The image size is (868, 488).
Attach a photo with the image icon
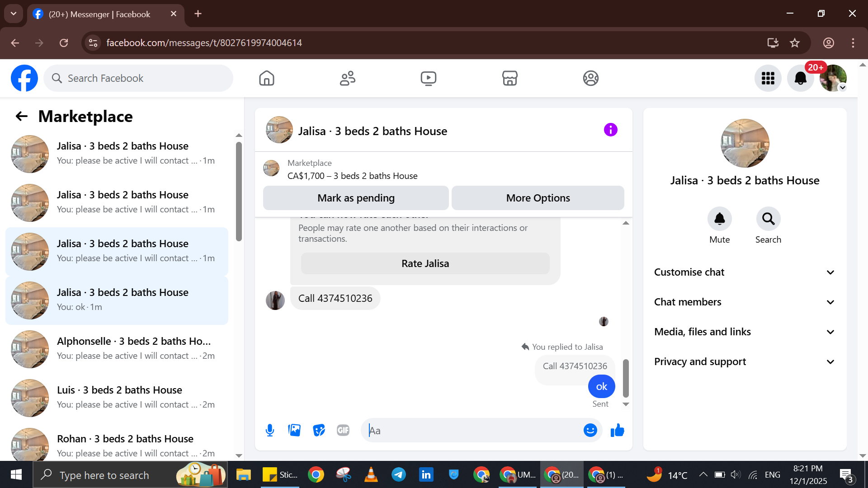294,431
